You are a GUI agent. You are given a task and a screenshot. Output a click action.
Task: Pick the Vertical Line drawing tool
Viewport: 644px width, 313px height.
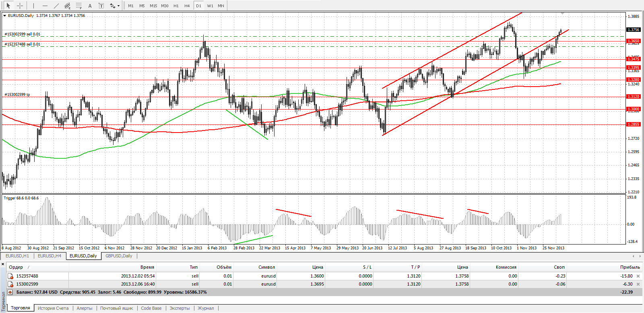(33, 6)
